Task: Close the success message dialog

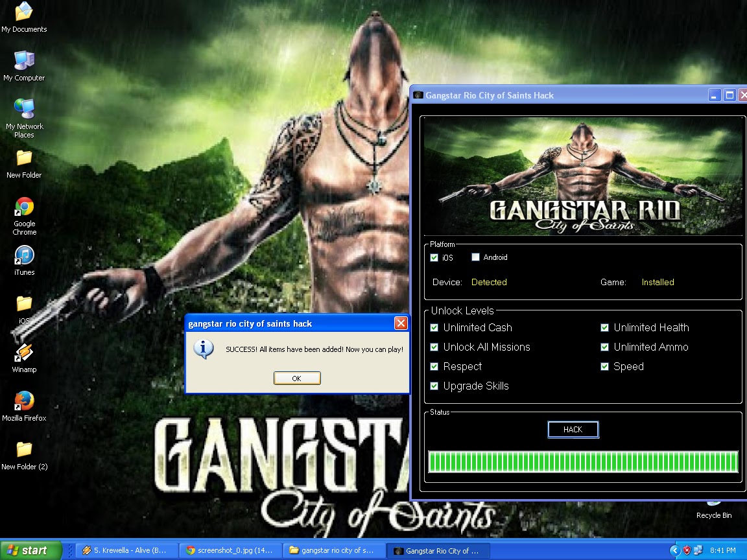Action: pos(401,323)
